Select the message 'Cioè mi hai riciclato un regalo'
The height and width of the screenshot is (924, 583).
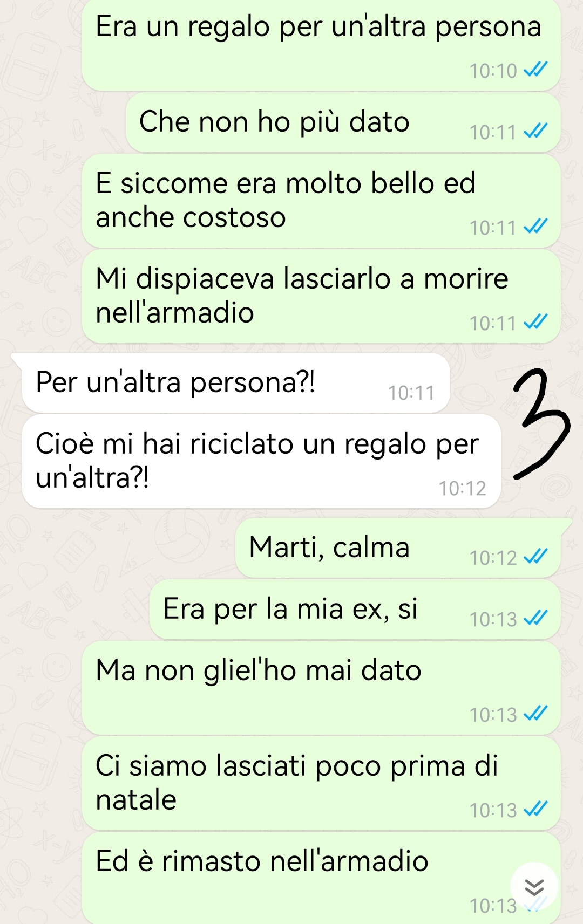point(261,462)
